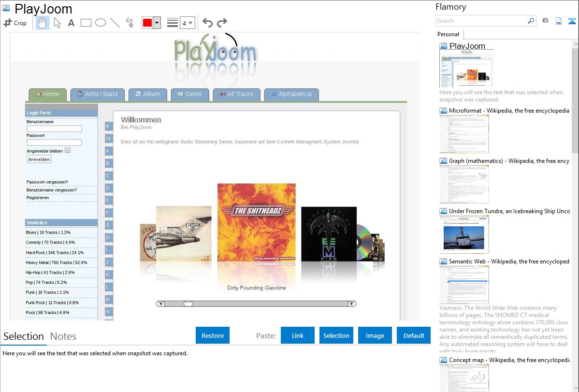The height and width of the screenshot is (392, 579).
Task: Click the Concept map snapshot title
Action: [x=509, y=360]
